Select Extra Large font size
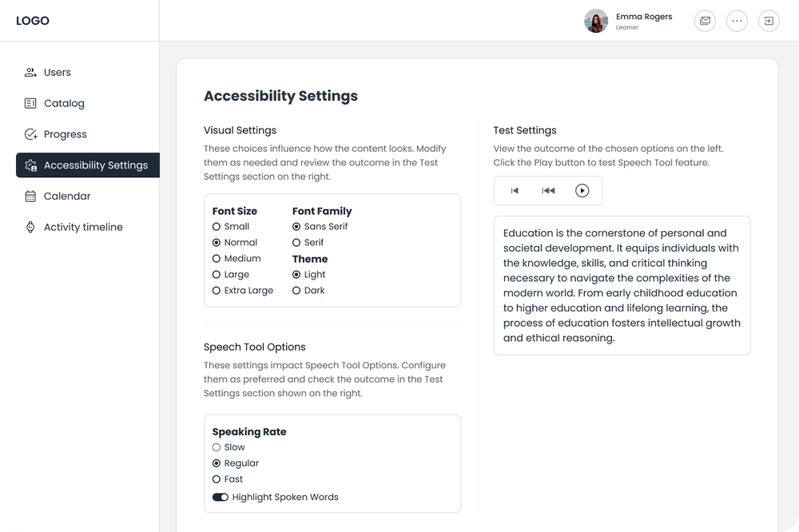 tap(217, 291)
